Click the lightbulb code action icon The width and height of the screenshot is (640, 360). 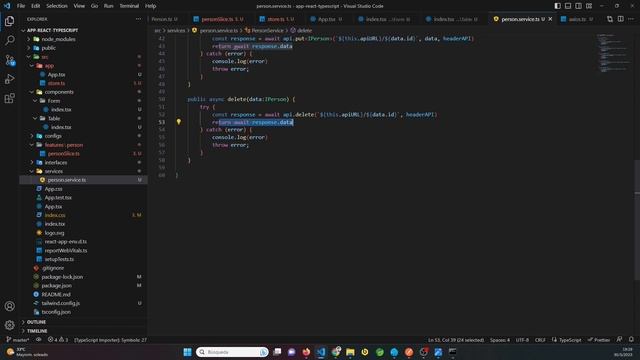178,122
